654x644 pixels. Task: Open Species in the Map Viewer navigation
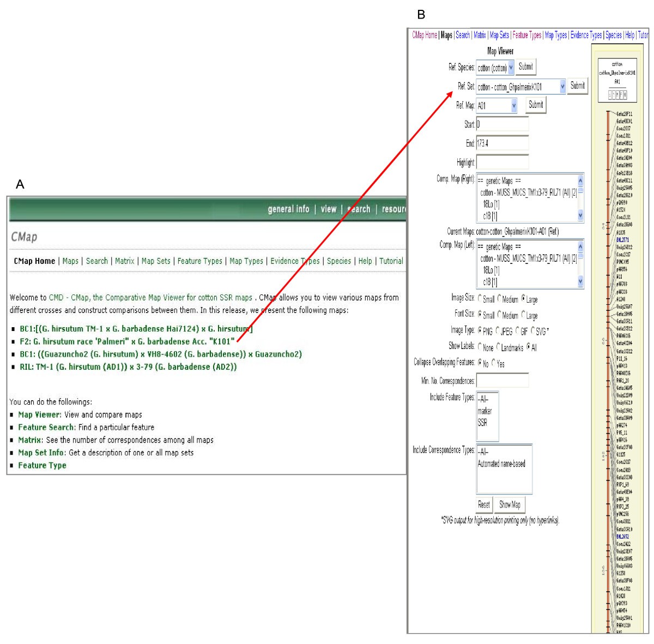(x=614, y=35)
